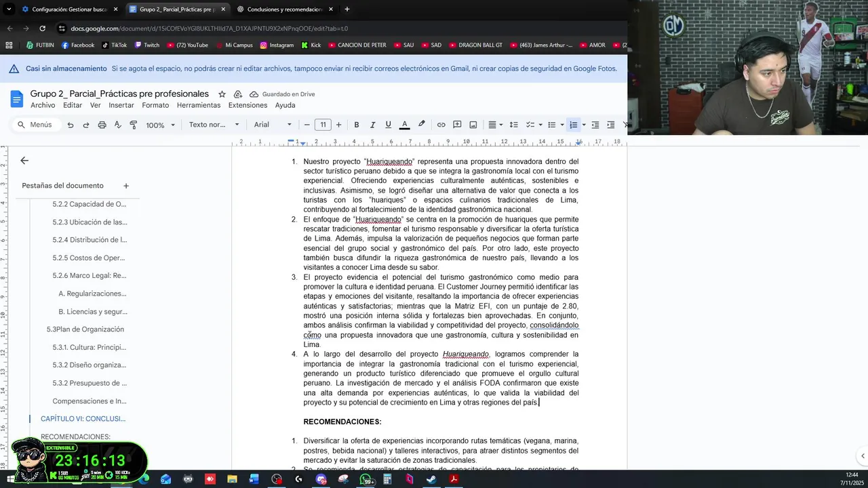Collapse the tabs panel with back arrow
868x488 pixels.
click(24, 161)
